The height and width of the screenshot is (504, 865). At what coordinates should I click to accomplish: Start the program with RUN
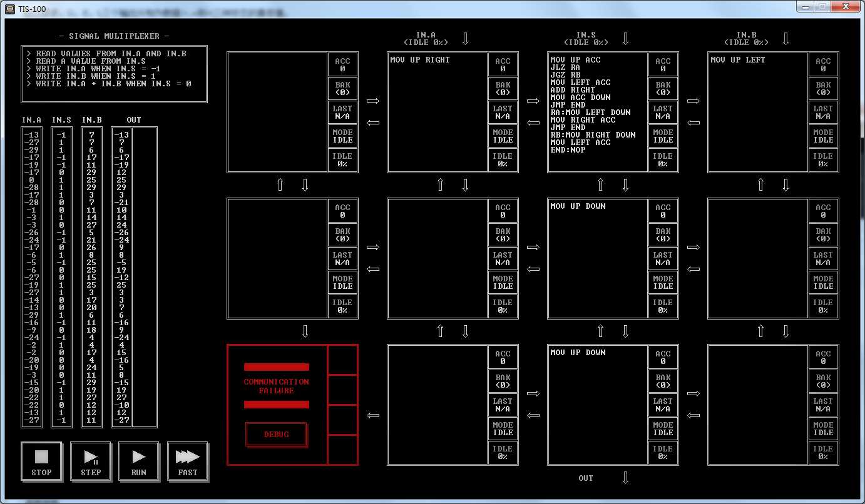click(x=139, y=461)
